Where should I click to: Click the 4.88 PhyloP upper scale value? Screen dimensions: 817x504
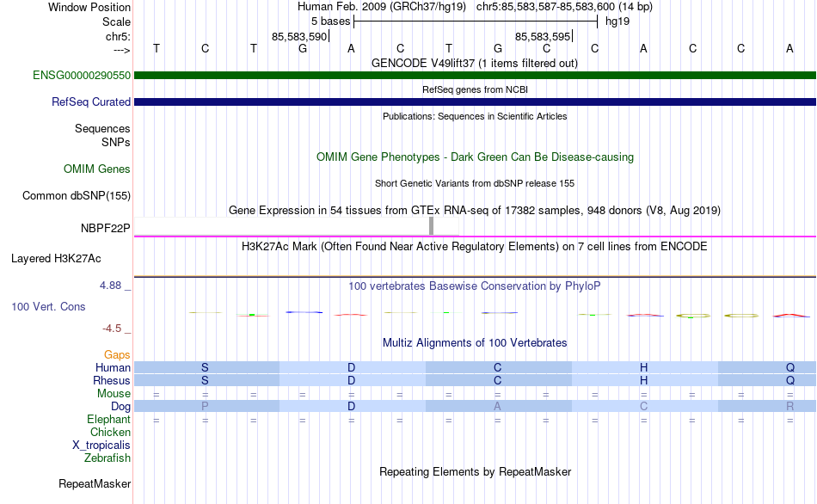click(110, 285)
